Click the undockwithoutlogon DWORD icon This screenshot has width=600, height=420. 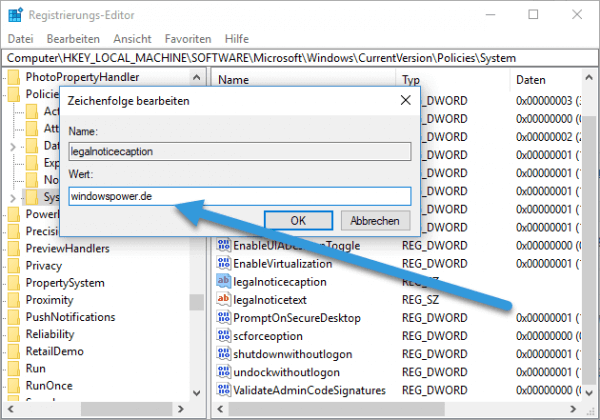pyautogui.click(x=223, y=372)
